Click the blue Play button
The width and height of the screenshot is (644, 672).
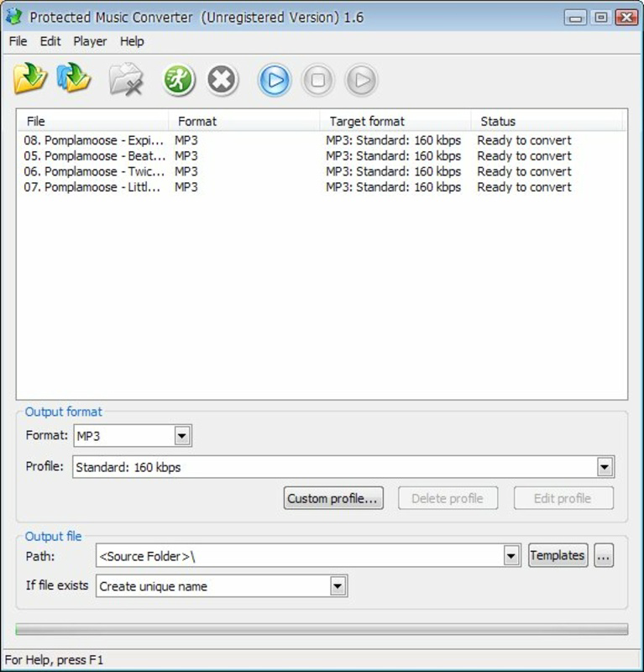point(275,80)
